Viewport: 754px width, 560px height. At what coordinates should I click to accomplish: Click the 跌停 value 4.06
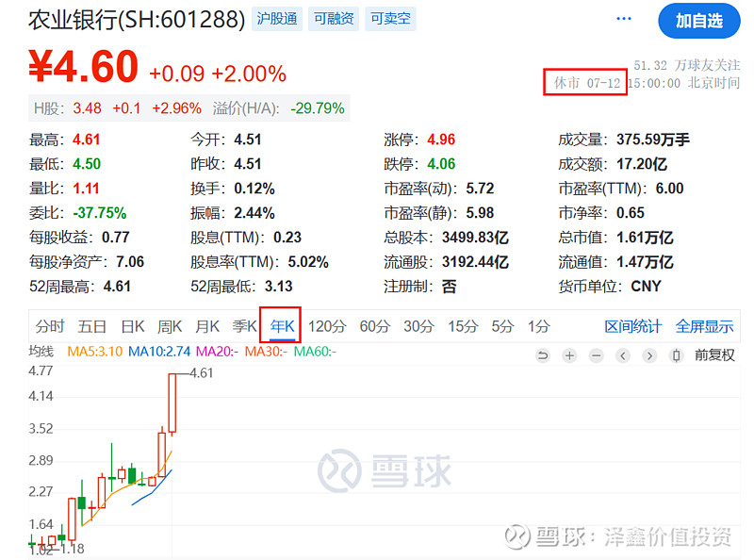441,164
